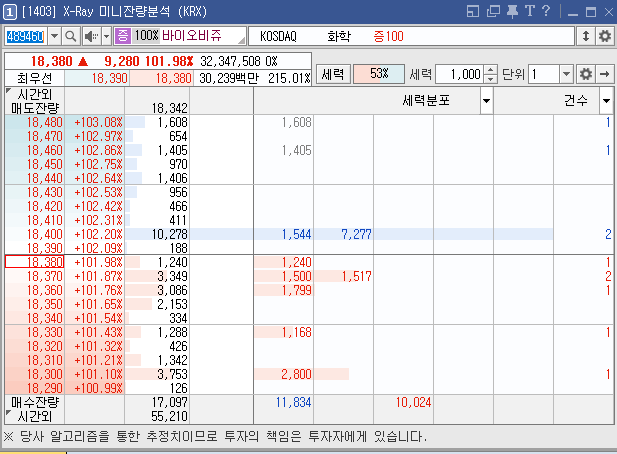The width and height of the screenshot is (617, 454).
Task: Click the stock code input 489460
Action: [x=26, y=36]
